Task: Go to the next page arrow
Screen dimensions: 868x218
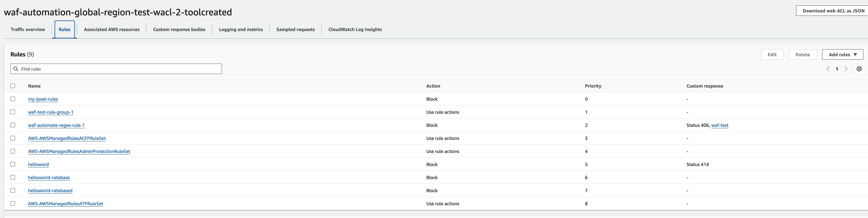Action: [x=846, y=69]
